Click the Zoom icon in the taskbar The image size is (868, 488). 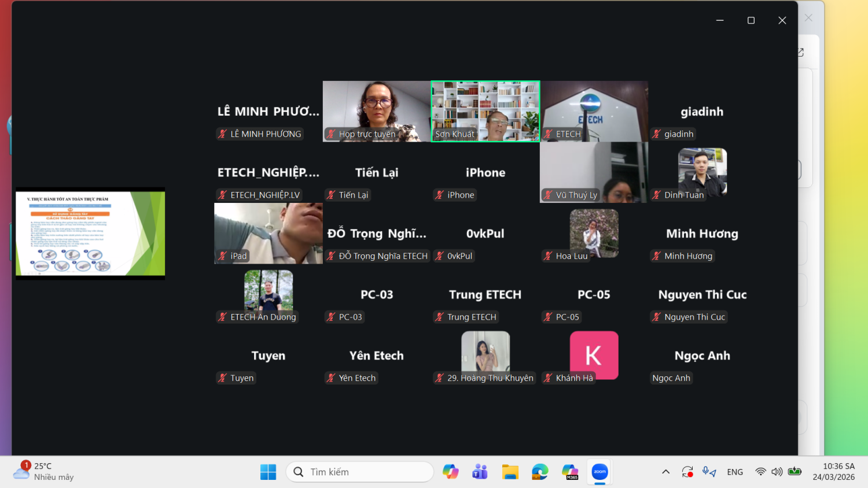(x=600, y=472)
